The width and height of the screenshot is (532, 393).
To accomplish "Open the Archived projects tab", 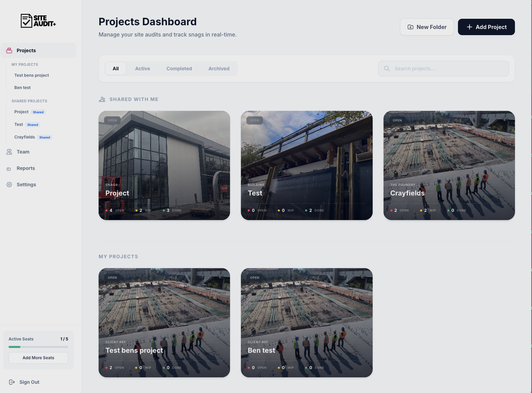I will 218,69.
